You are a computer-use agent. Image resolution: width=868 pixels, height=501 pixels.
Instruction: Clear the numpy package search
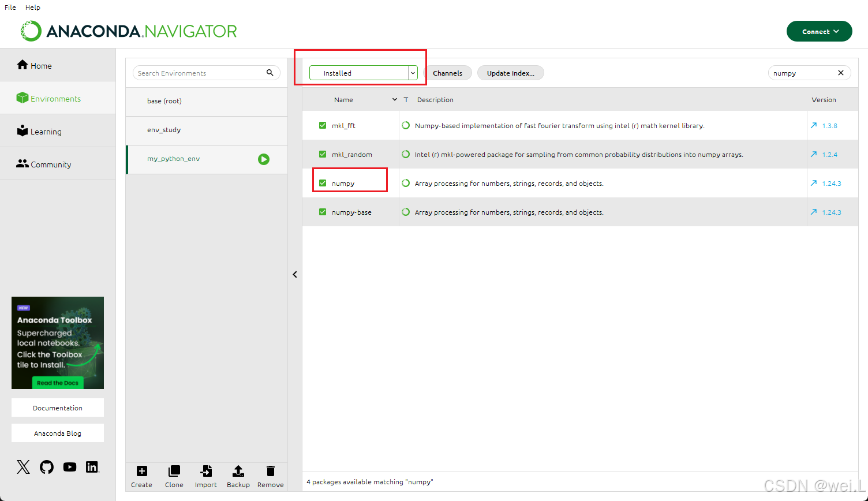[841, 73]
